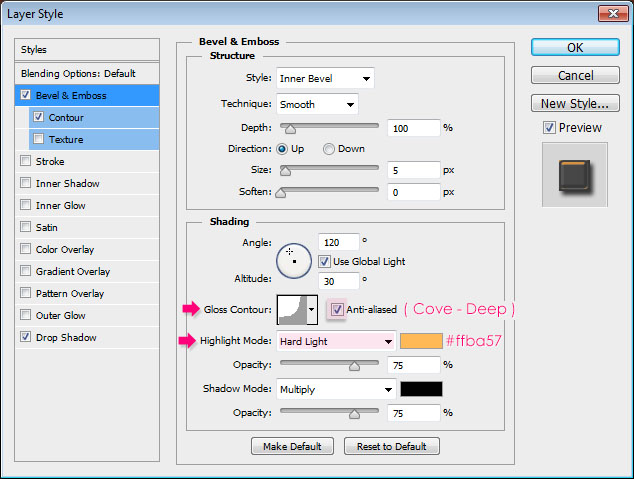
Task: Select the Down direction radio button
Action: point(329,149)
